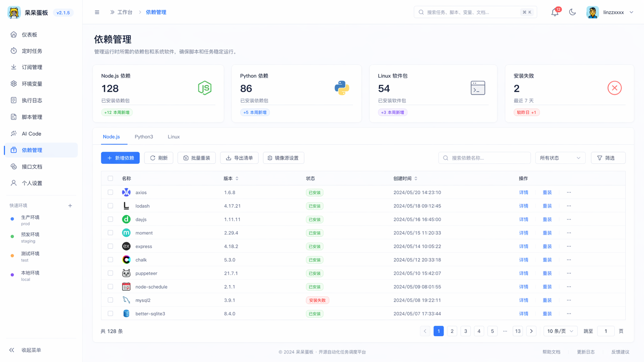Go to next page arrow in pagination
This screenshot has width=644, height=362.
531,331
